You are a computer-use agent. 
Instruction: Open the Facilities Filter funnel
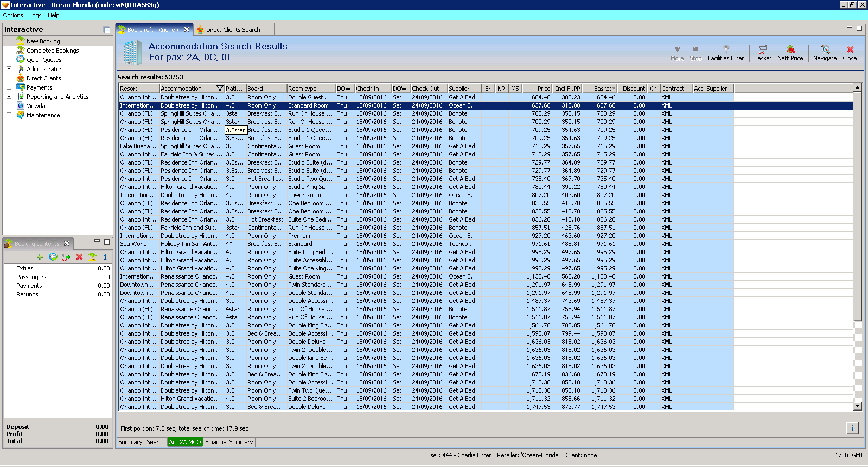(x=725, y=53)
